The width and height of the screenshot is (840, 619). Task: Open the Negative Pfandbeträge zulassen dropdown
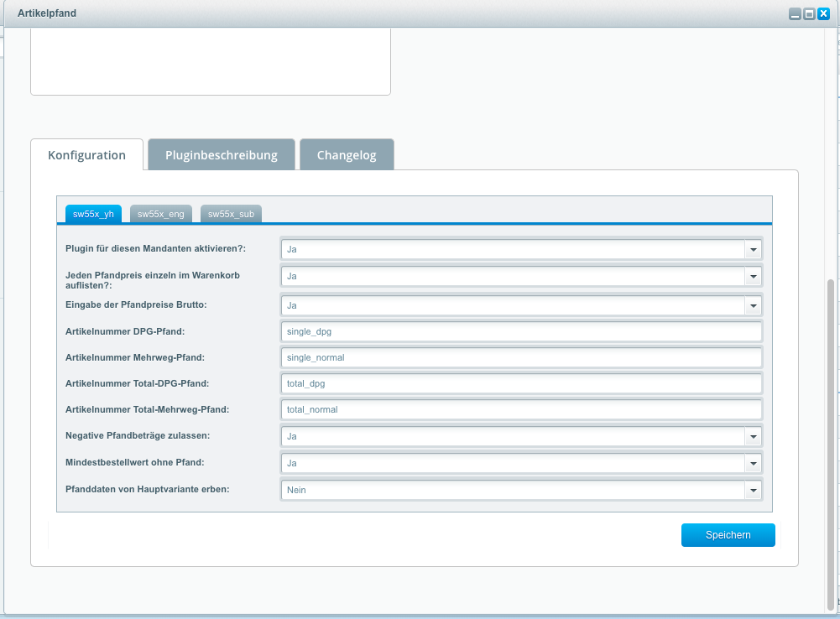click(753, 436)
